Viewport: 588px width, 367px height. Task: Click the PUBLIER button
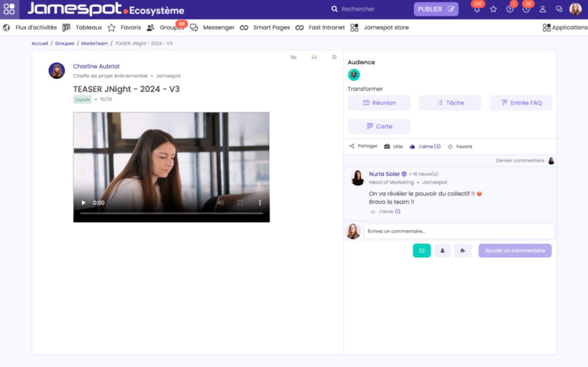click(436, 9)
